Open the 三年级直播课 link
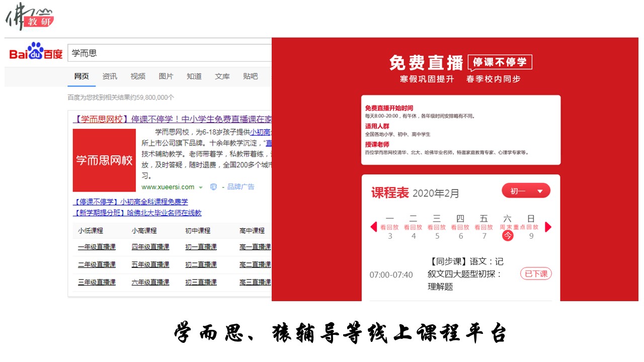This screenshot has width=644, height=362. pyautogui.click(x=97, y=282)
